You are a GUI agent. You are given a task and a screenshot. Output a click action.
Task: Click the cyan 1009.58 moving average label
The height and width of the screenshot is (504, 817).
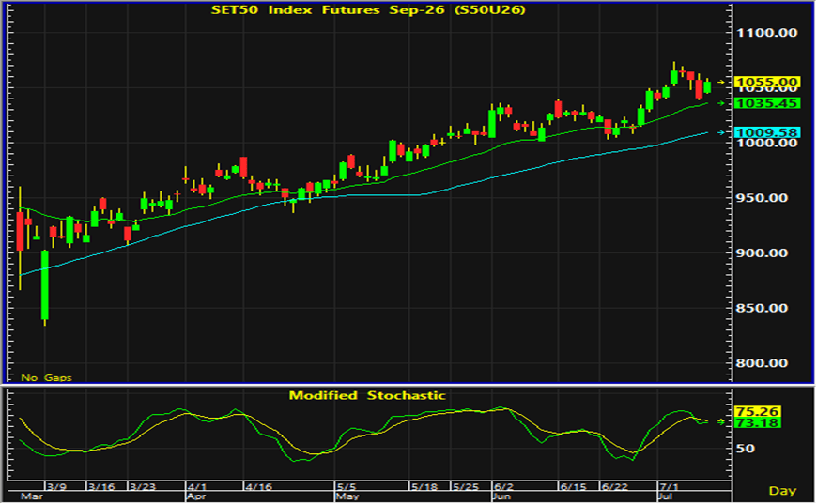766,132
